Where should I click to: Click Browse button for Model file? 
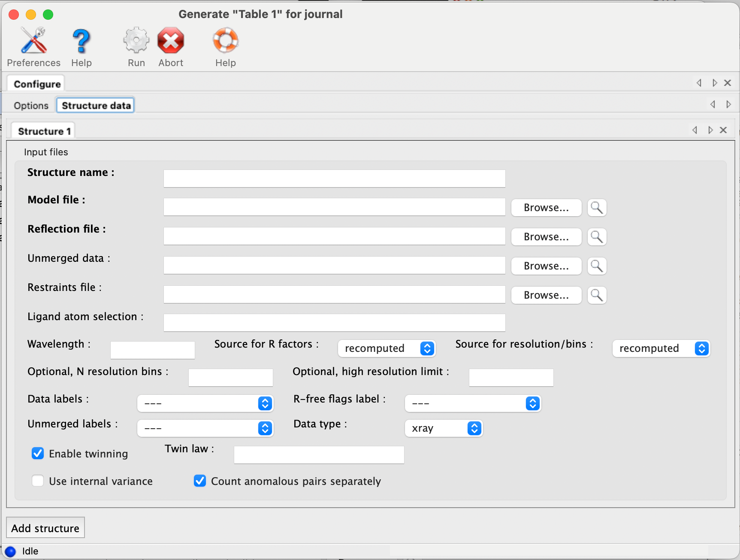(546, 208)
